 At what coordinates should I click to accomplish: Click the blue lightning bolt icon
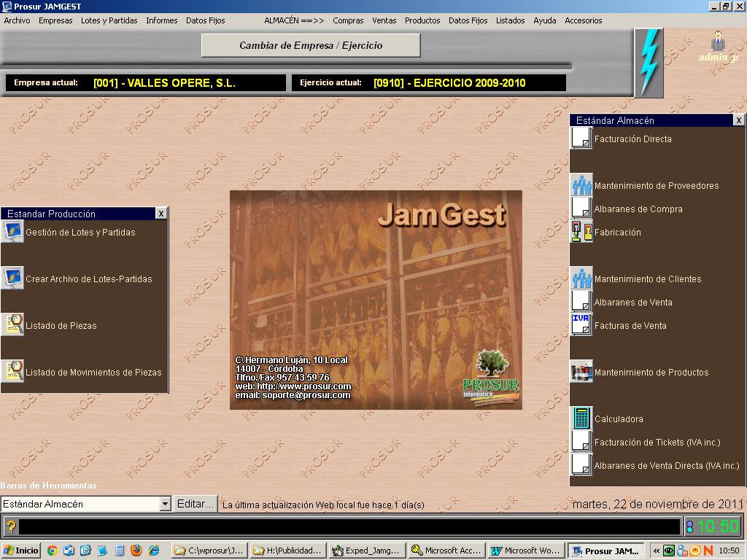tap(649, 63)
